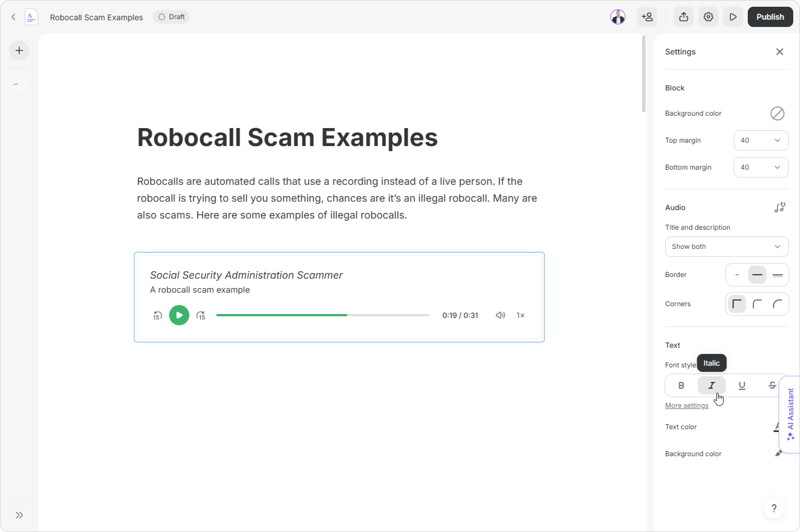Open the Bottom margin dropdown
Viewport: 800px width, 532px height.
[x=761, y=167]
